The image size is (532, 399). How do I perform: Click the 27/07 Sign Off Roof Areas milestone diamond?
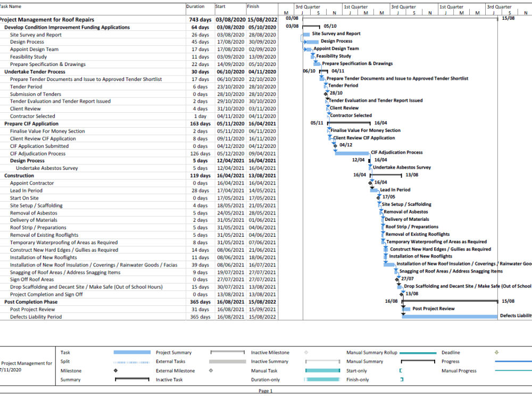click(x=397, y=279)
